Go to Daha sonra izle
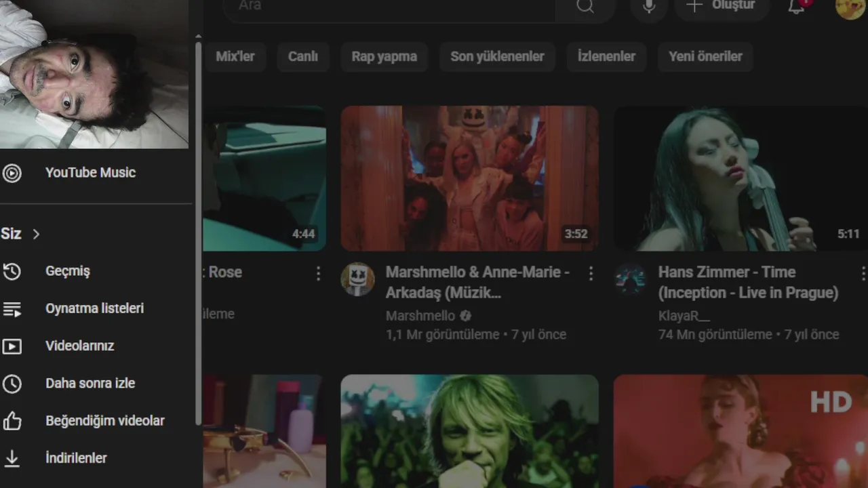The width and height of the screenshot is (868, 488). pos(90,384)
